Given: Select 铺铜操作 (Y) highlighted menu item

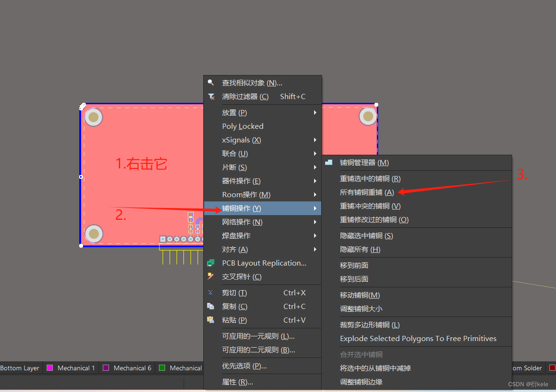Looking at the screenshot, I should pos(263,208).
